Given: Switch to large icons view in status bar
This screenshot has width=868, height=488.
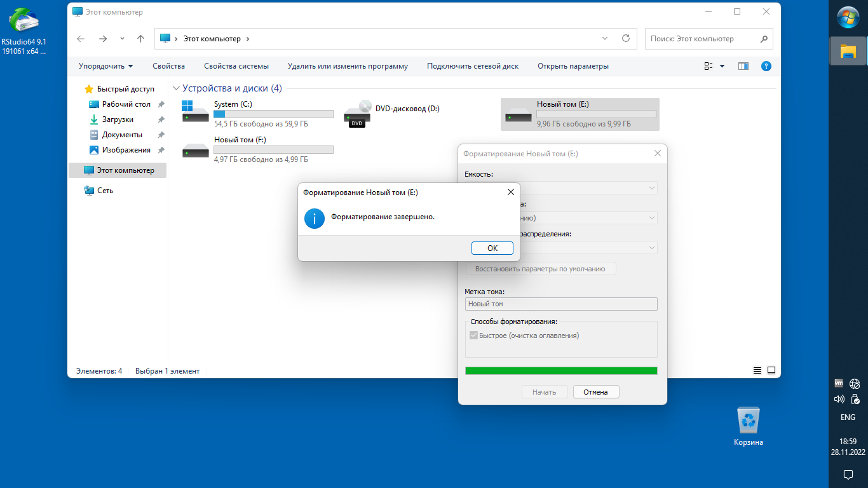Looking at the screenshot, I should pos(771,370).
